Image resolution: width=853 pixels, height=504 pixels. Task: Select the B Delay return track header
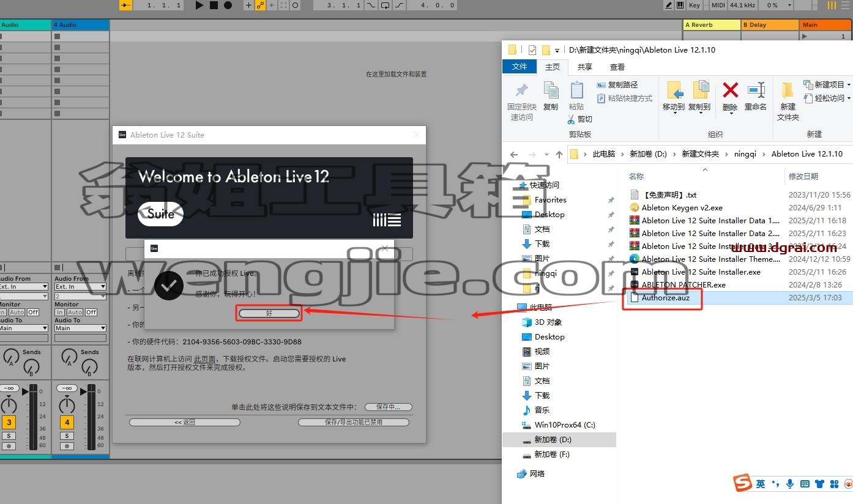click(x=770, y=25)
